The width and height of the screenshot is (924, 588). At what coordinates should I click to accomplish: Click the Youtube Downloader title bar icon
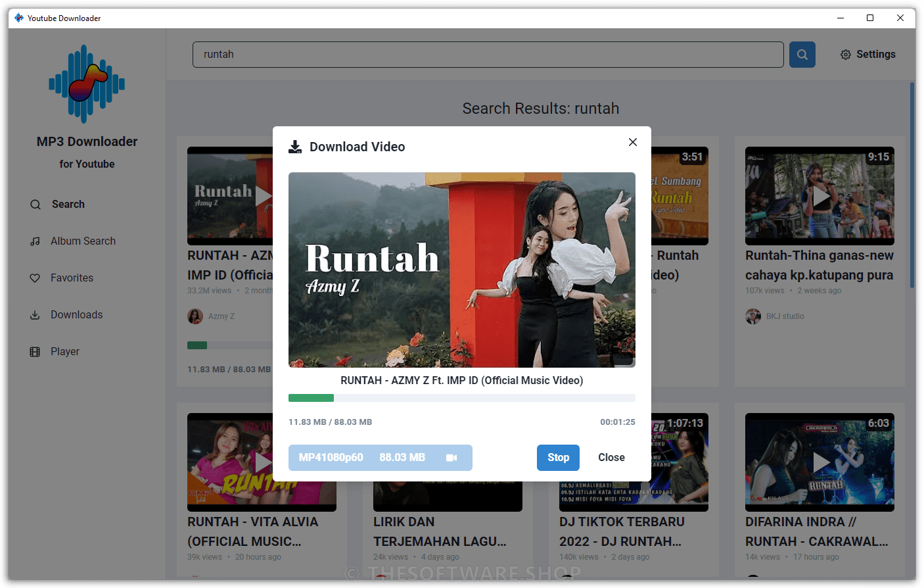pos(19,18)
